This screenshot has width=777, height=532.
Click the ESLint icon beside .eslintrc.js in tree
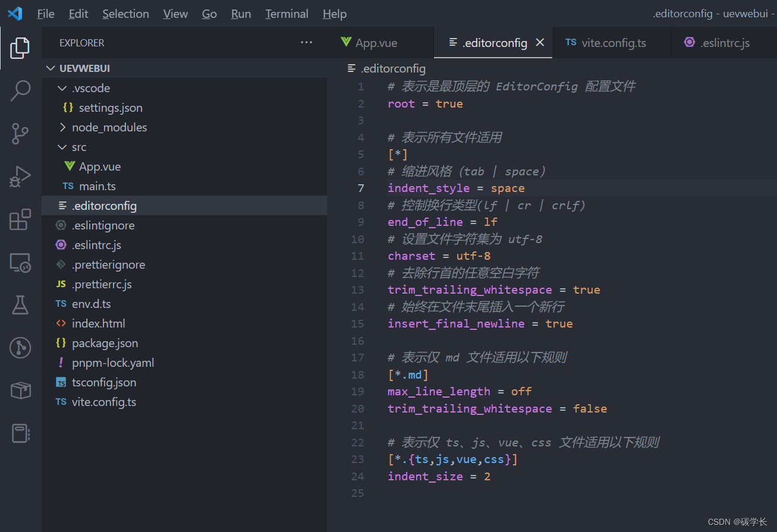61,245
